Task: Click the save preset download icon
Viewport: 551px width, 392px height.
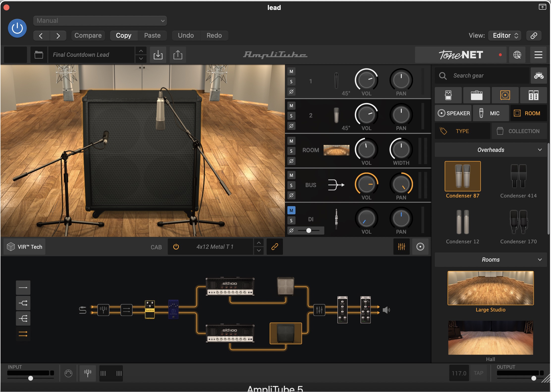Action: (x=158, y=55)
